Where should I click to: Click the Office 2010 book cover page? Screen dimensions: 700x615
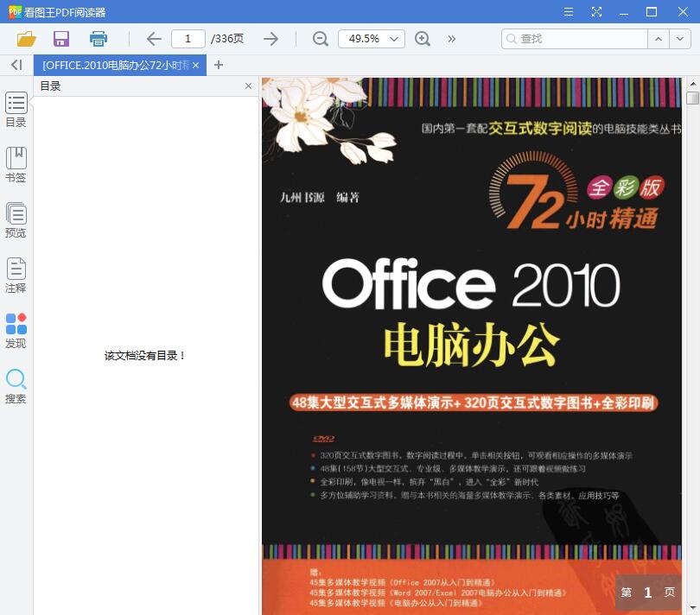472,346
